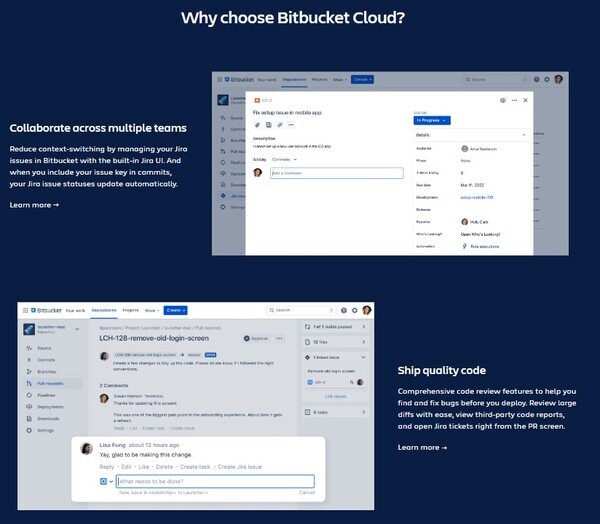The width and height of the screenshot is (600, 524).
Task: Collapse 1 linked issue panel
Action: pos(336,357)
